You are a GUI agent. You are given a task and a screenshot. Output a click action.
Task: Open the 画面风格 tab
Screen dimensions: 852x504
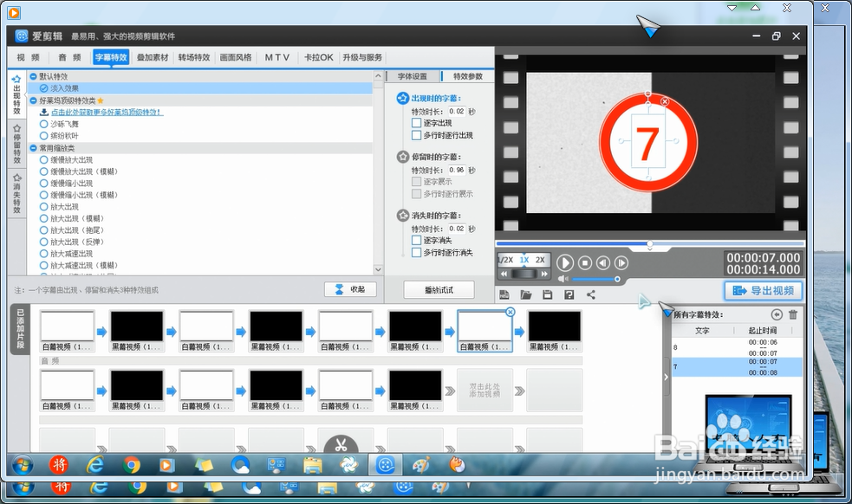click(236, 57)
